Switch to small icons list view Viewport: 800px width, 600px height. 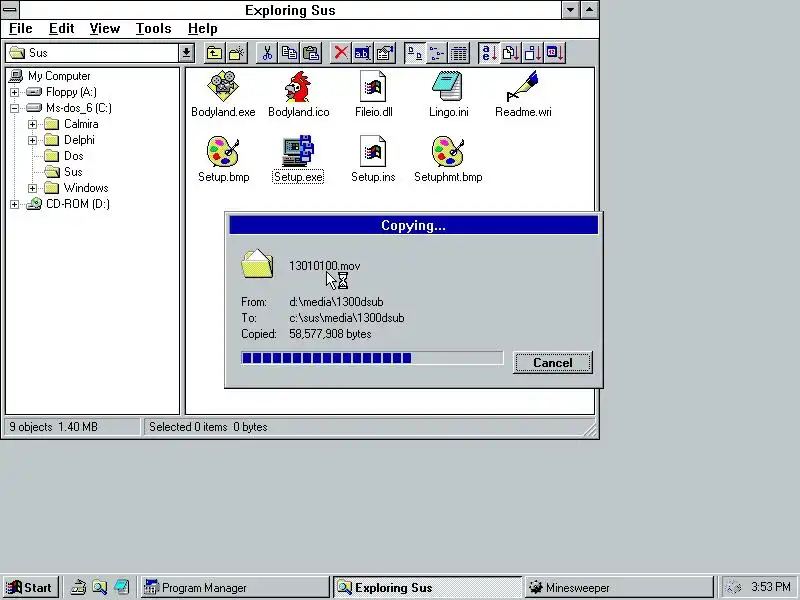click(x=437, y=53)
